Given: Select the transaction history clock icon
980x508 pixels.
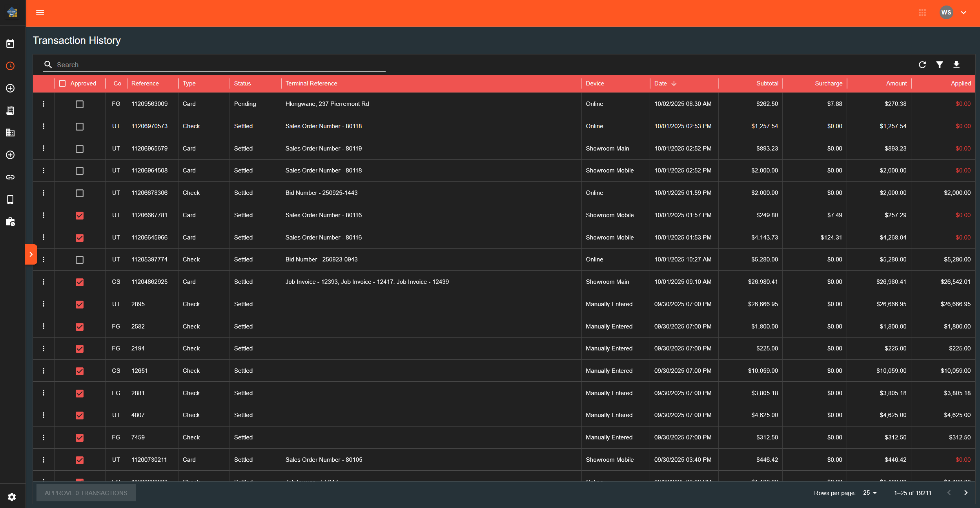Looking at the screenshot, I should point(11,65).
